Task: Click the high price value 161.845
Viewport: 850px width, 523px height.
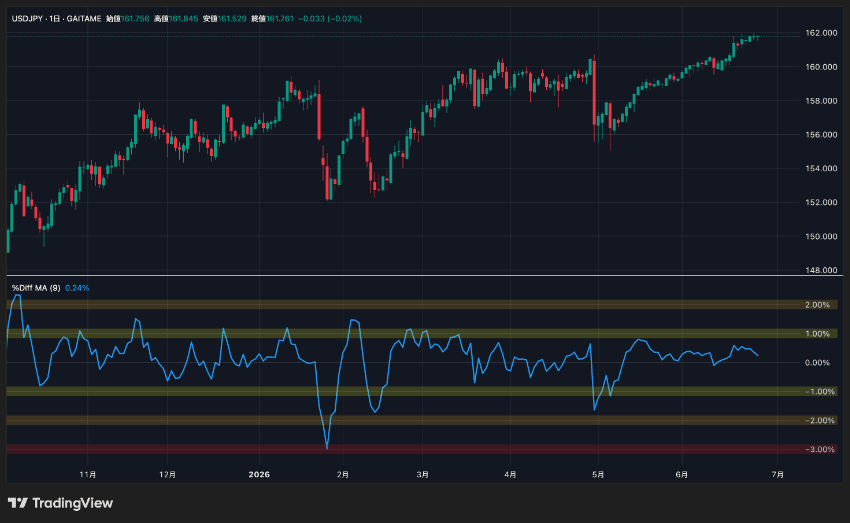Action: pos(183,18)
